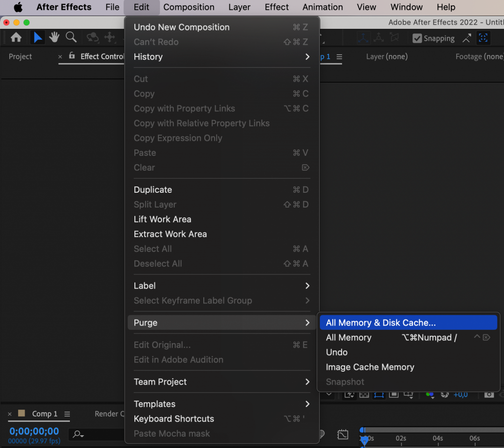This screenshot has height=448, width=504.
Task: Click the Home tool icon
Action: pos(16,37)
